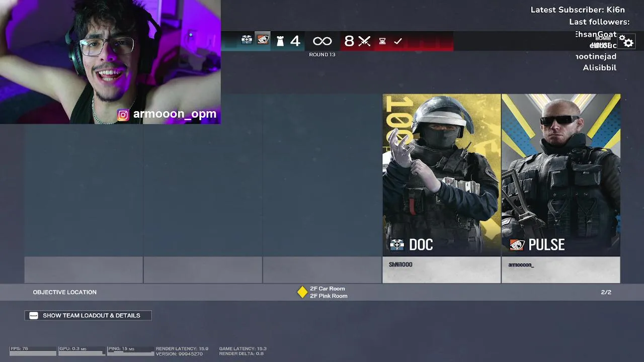Click follower name ootinejad
Image resolution: width=644 pixels, height=362 pixels.
click(x=596, y=56)
